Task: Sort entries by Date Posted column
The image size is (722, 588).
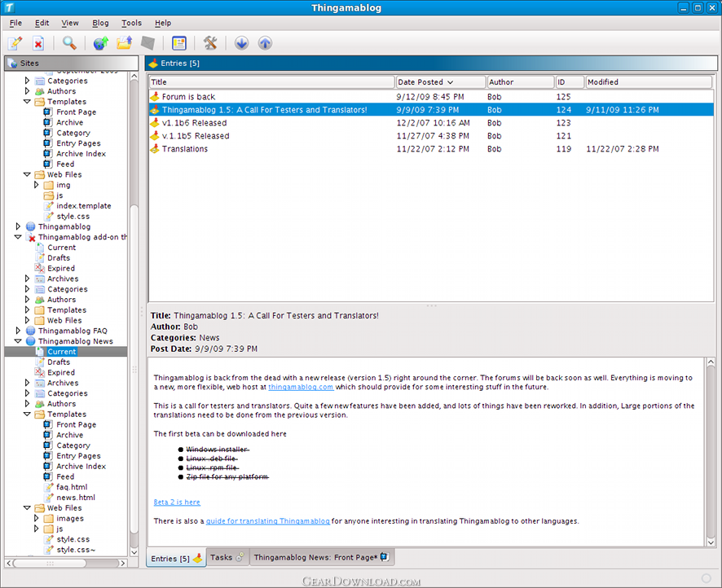Action: coord(441,82)
